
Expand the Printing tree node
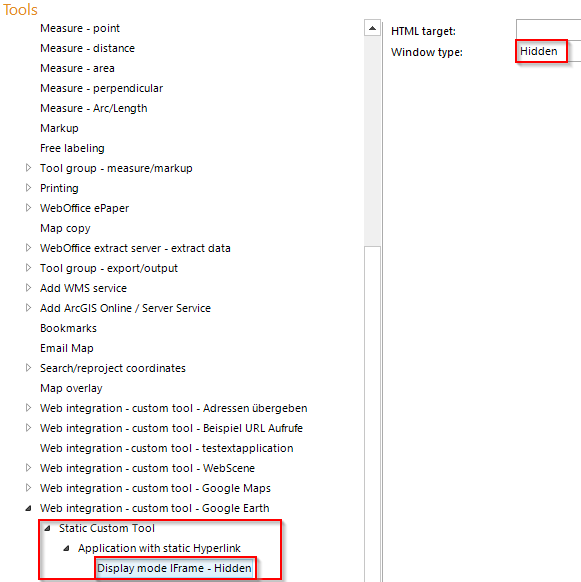[x=29, y=188]
